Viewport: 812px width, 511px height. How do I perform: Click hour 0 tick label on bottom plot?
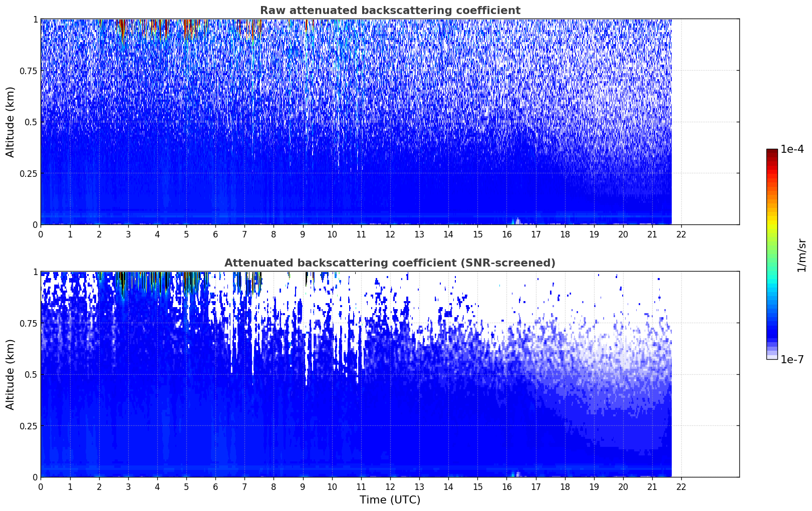click(41, 487)
